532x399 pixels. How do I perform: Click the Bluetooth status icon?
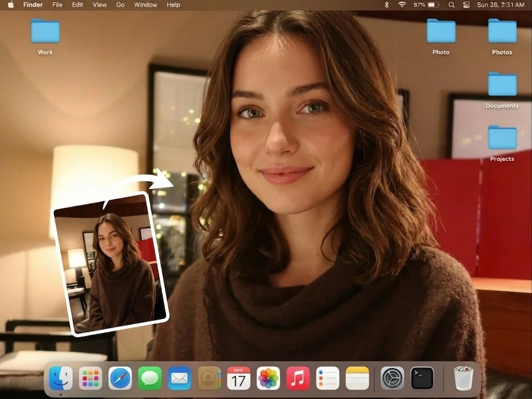coord(386,5)
